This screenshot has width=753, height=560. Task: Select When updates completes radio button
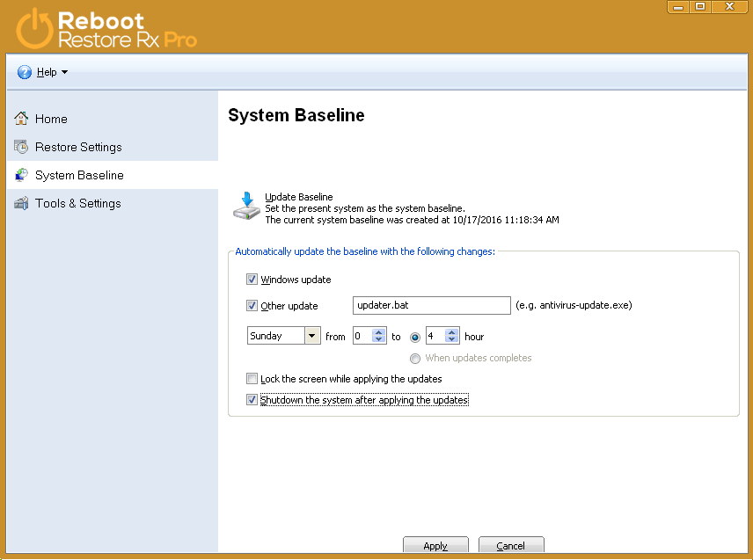point(415,358)
